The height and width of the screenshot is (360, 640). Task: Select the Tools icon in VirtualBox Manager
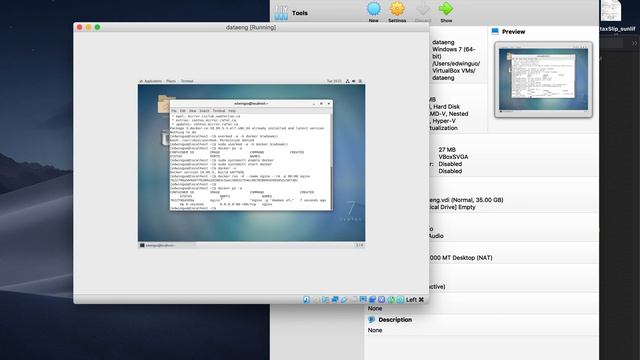[x=281, y=13]
